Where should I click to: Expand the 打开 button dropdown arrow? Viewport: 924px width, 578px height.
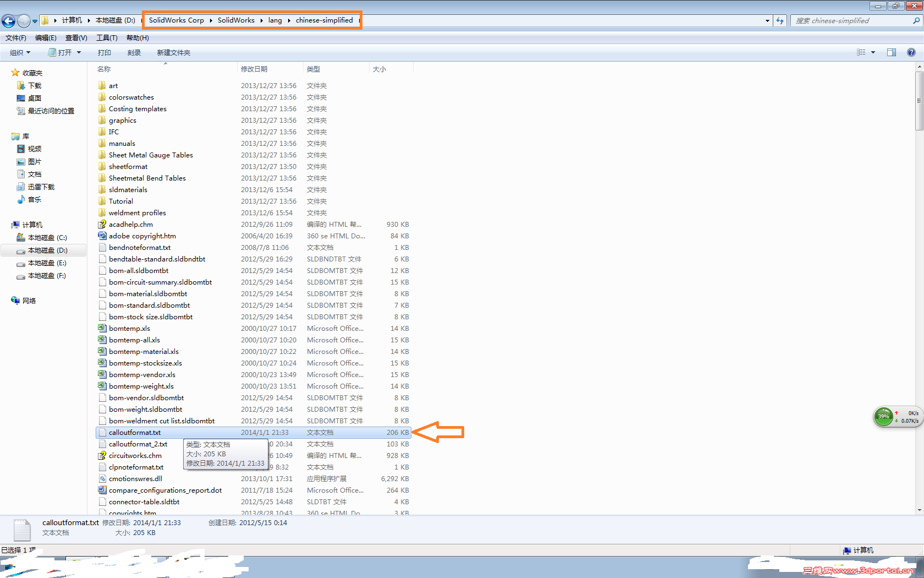tap(79, 53)
